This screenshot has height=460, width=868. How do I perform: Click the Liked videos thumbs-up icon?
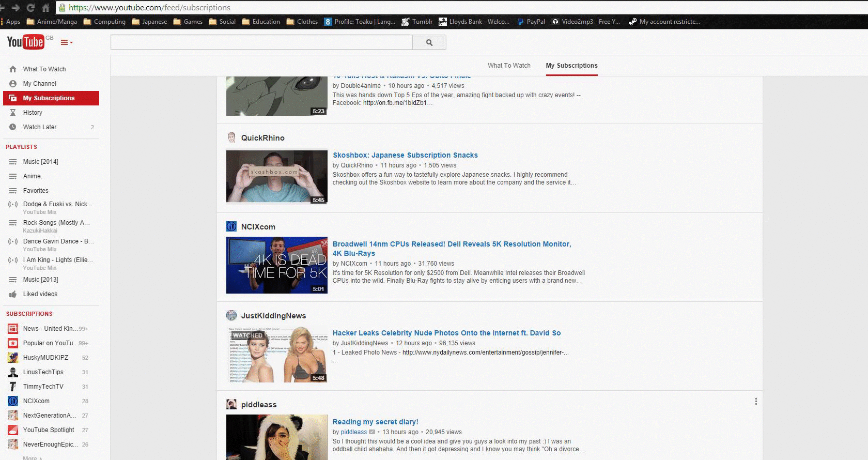click(13, 294)
